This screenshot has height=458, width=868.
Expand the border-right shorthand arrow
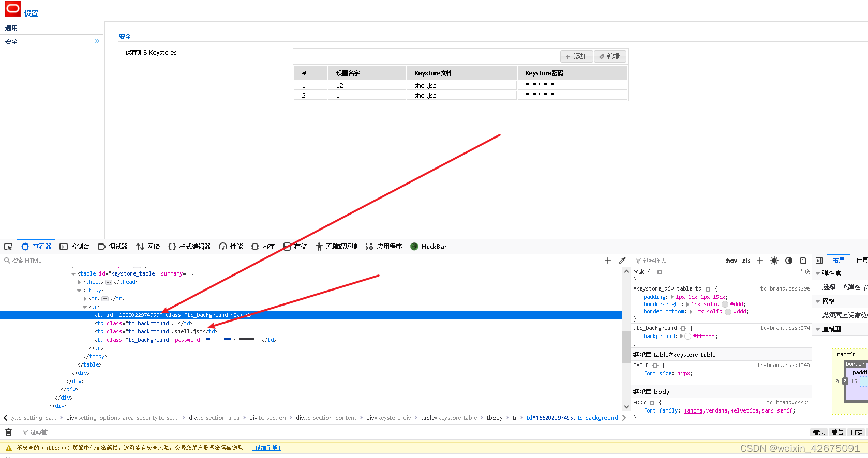click(687, 304)
